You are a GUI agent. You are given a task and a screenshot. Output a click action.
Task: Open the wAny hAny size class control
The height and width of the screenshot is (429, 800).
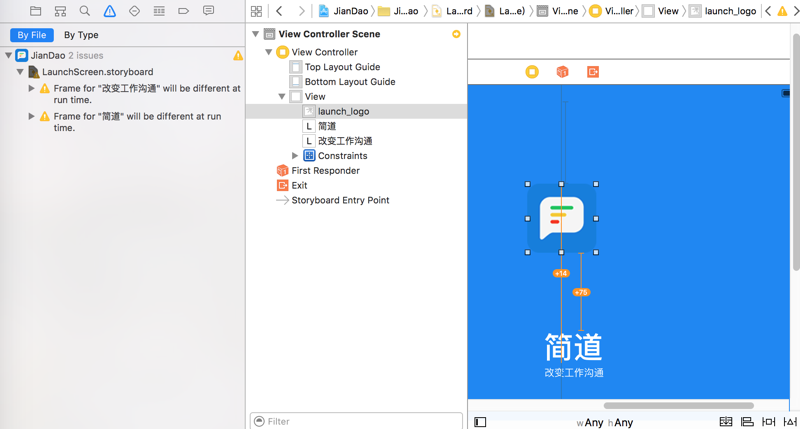coord(605,422)
